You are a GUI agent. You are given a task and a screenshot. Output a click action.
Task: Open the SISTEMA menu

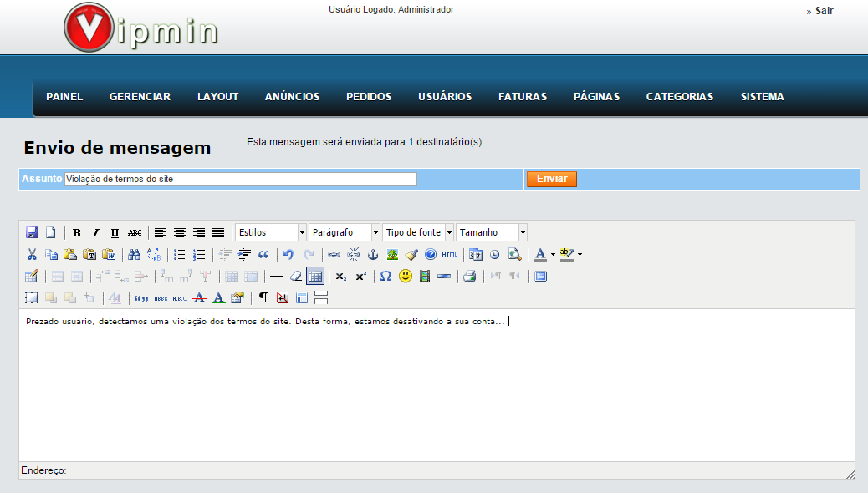click(x=763, y=97)
